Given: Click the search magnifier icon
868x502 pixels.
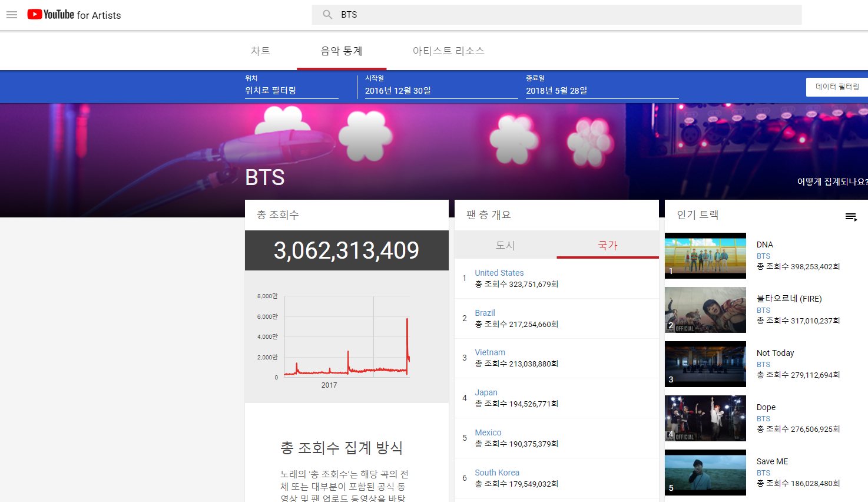Looking at the screenshot, I should (327, 15).
